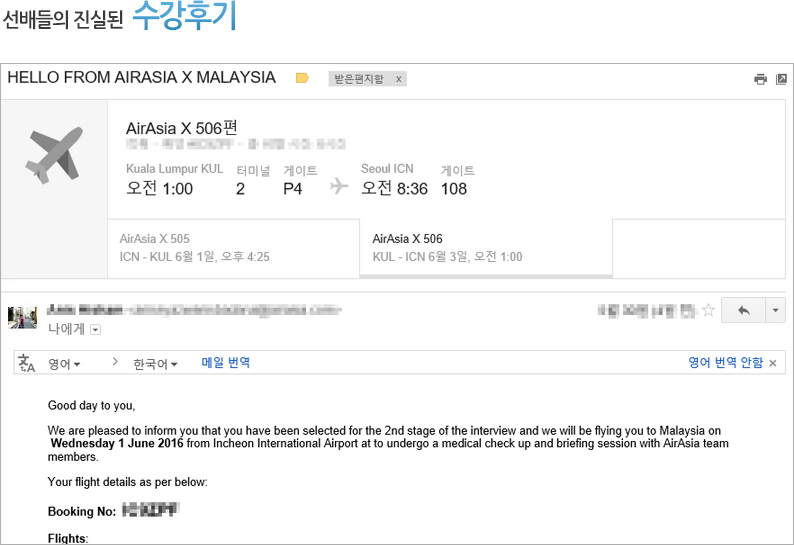Viewport: 794px width, 545px height.
Task: Click the Flights: label
Action: pos(68,538)
